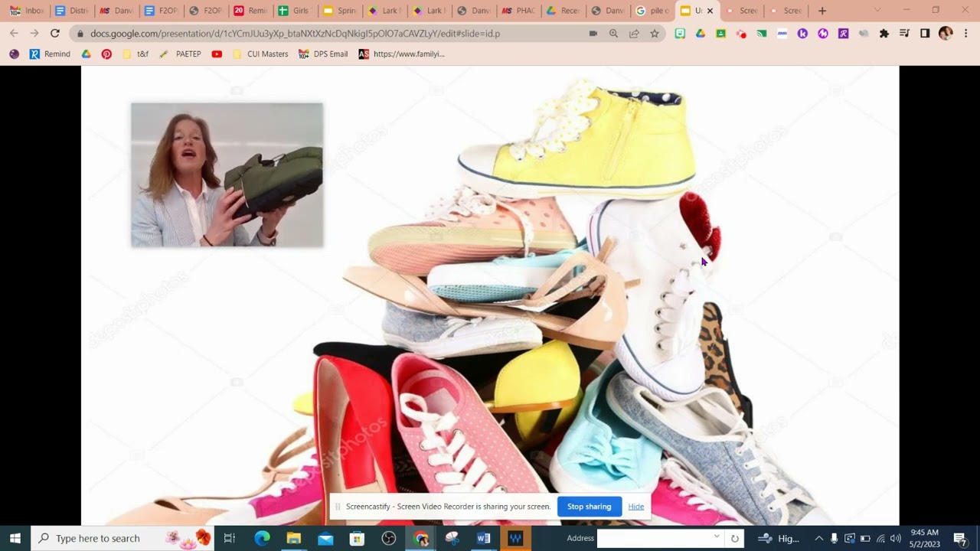View site information lock icon
The height and width of the screenshot is (551, 980).
pos(80,34)
